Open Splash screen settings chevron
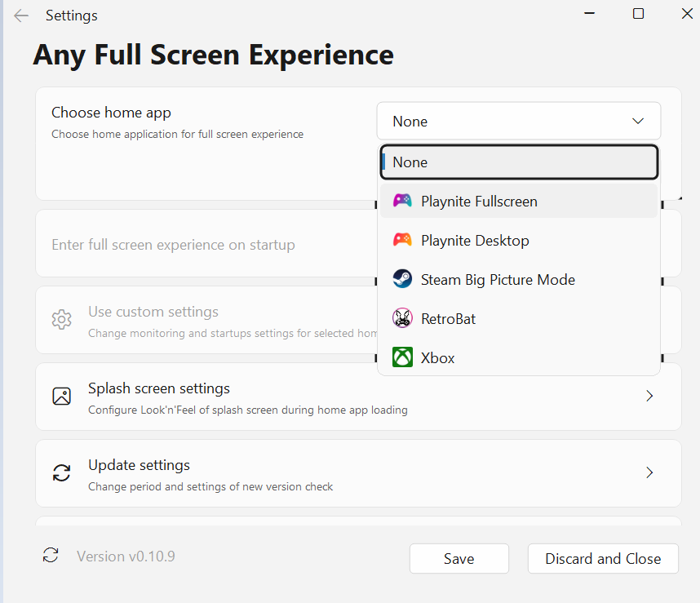 pyautogui.click(x=649, y=396)
